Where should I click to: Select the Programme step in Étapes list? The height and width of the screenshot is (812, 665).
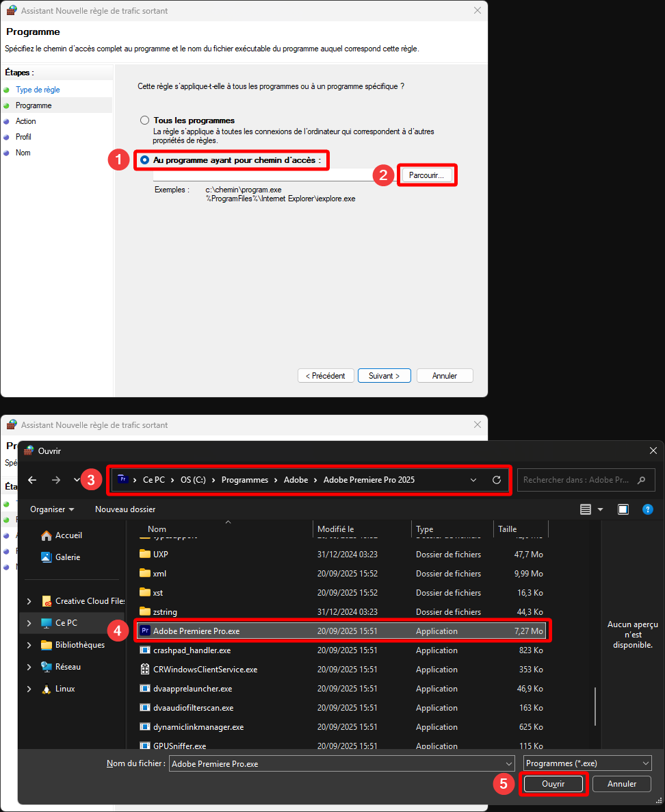[34, 105]
